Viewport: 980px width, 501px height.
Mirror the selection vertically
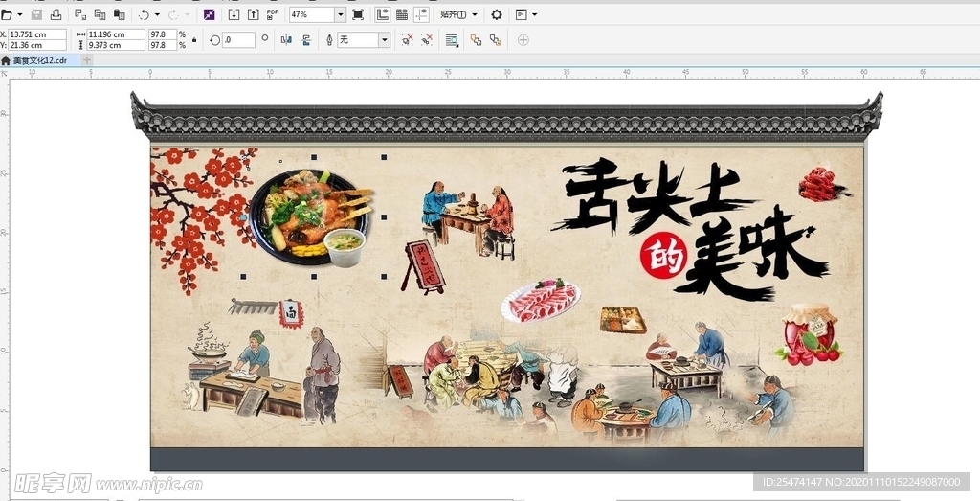click(305, 40)
